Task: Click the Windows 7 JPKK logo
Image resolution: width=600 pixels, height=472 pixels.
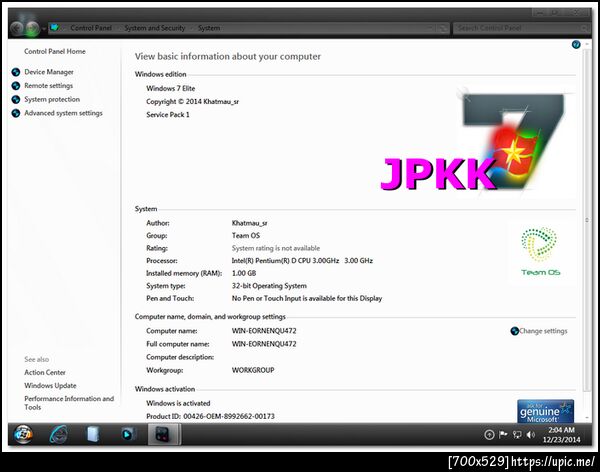Action: (x=474, y=142)
